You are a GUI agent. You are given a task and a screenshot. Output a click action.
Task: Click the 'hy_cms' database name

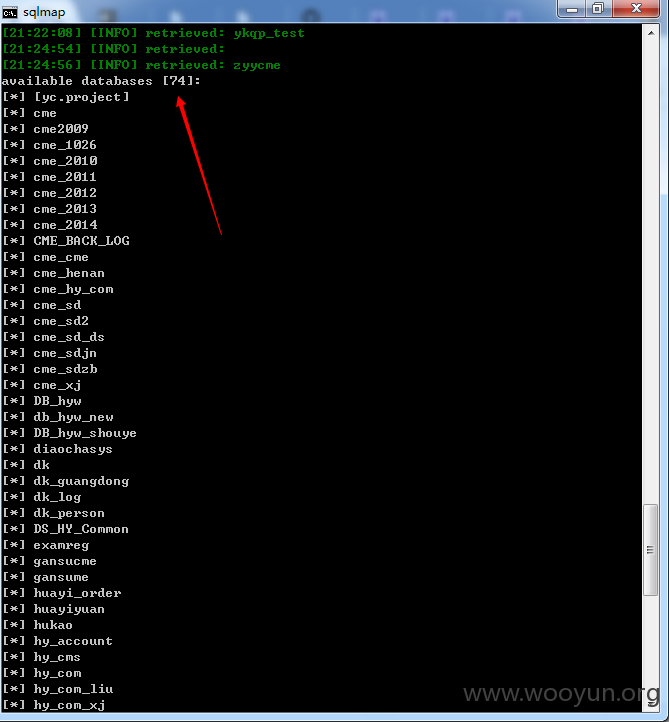tap(57, 657)
